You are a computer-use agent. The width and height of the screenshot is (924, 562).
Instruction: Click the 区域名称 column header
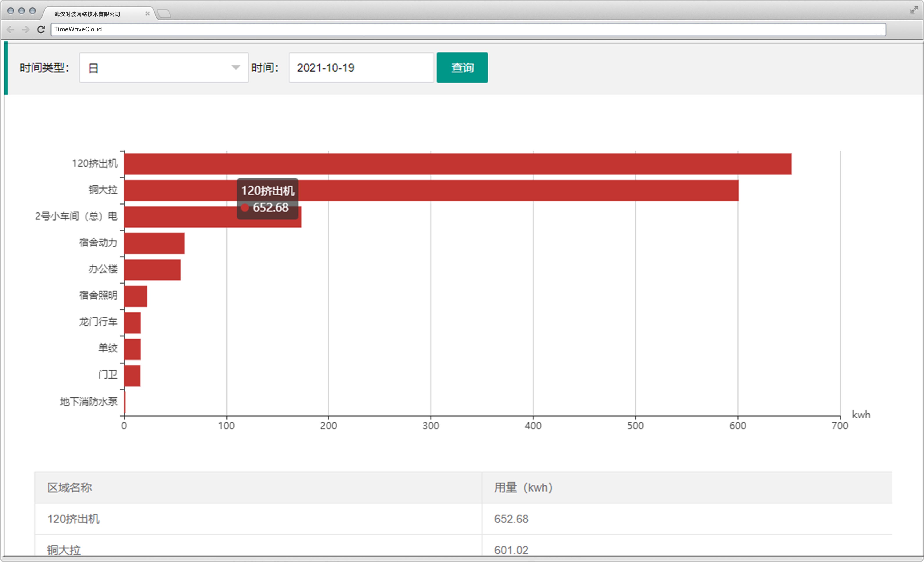point(258,487)
